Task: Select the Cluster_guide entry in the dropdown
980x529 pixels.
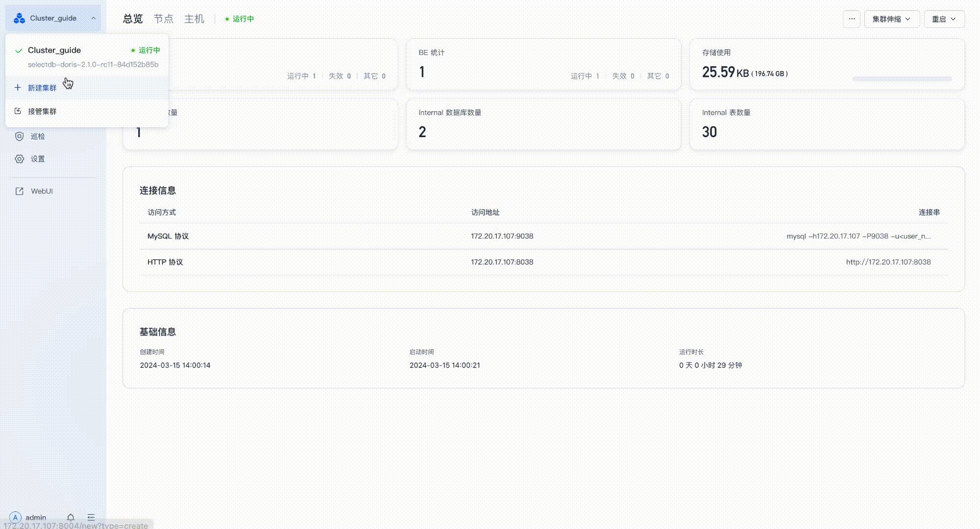Action: point(87,57)
